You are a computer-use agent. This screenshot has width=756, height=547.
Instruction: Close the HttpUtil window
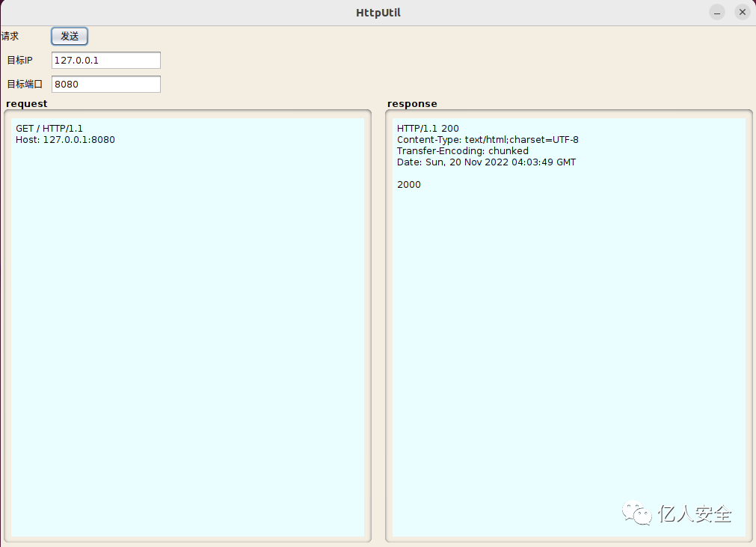(743, 12)
